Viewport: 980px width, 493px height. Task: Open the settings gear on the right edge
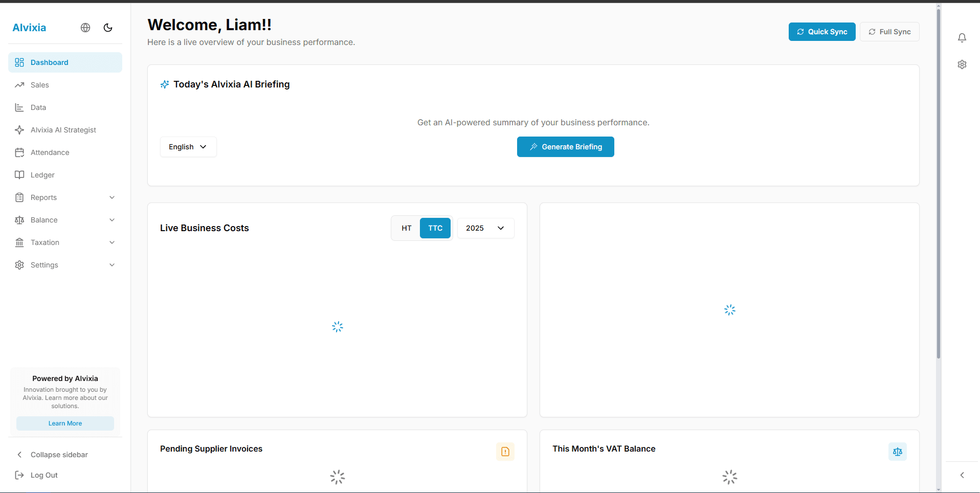coord(962,64)
